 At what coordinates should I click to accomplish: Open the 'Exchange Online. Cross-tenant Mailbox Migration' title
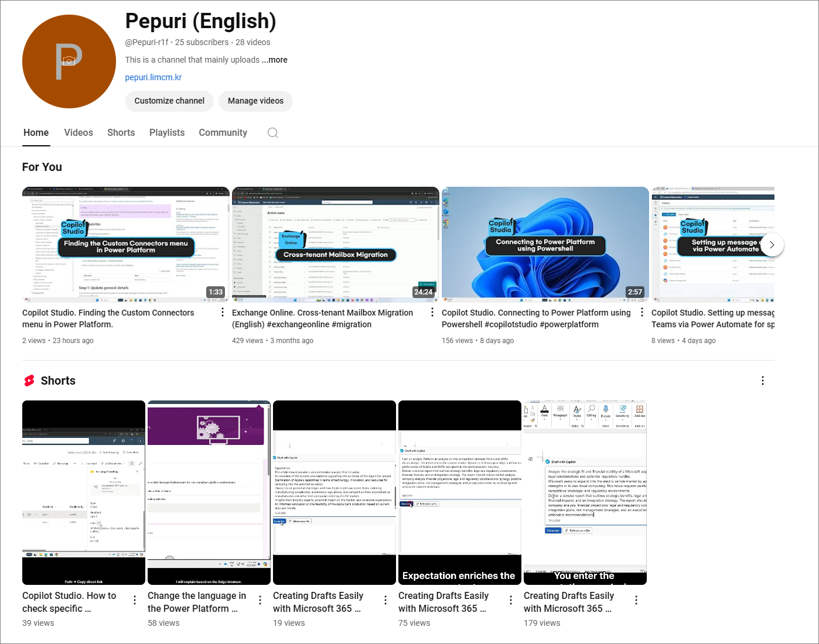click(x=323, y=318)
